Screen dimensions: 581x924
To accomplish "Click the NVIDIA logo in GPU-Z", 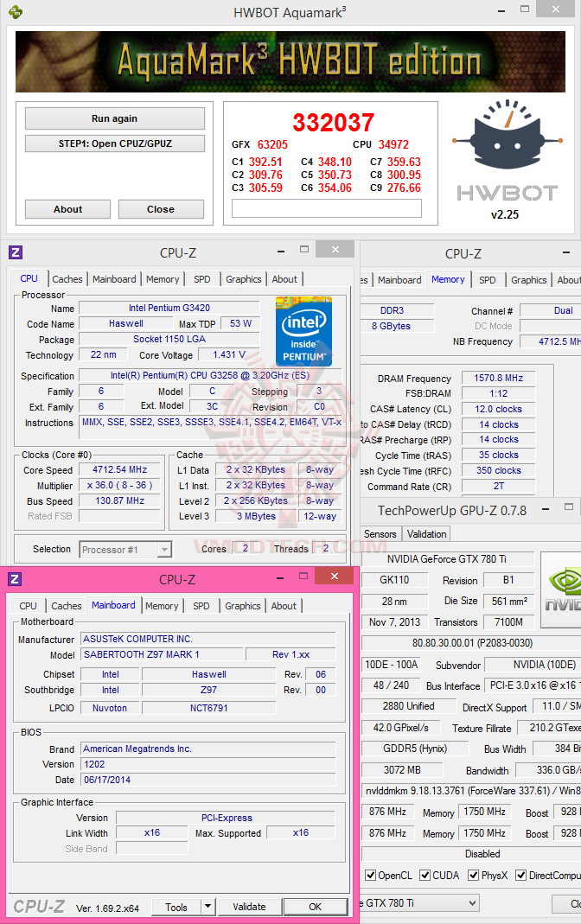I will 561,589.
